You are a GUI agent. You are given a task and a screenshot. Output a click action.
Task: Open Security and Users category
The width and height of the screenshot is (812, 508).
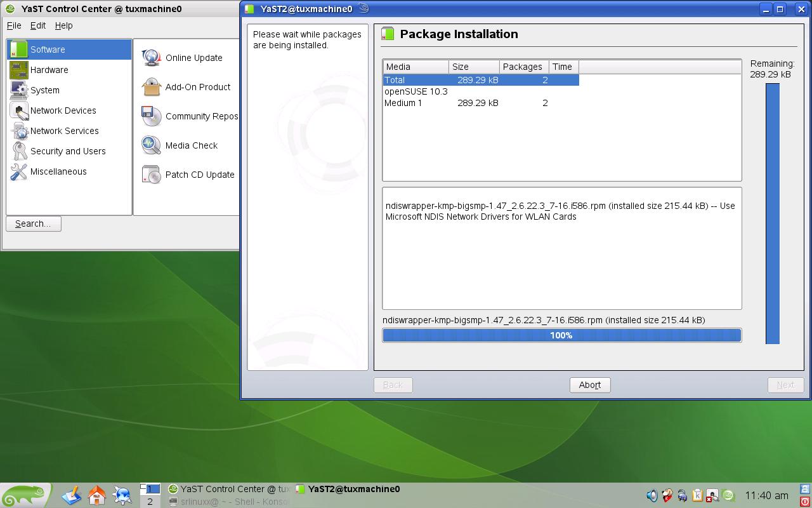[x=69, y=151]
